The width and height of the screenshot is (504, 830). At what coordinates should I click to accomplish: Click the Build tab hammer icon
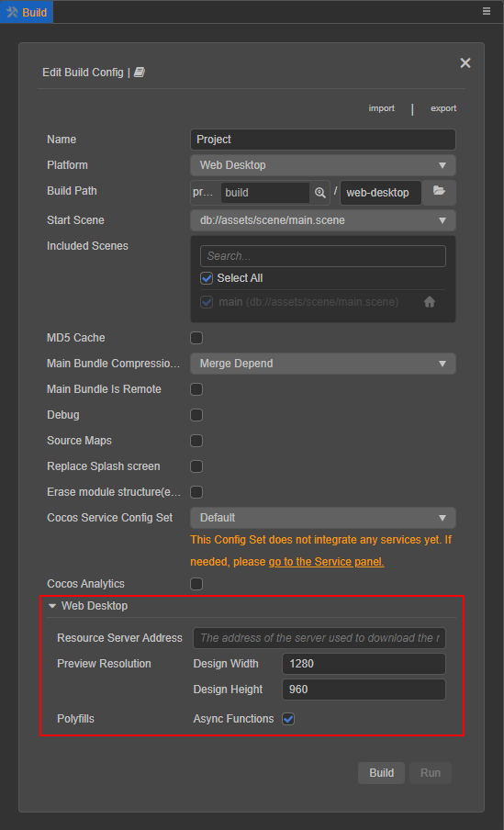[x=12, y=12]
